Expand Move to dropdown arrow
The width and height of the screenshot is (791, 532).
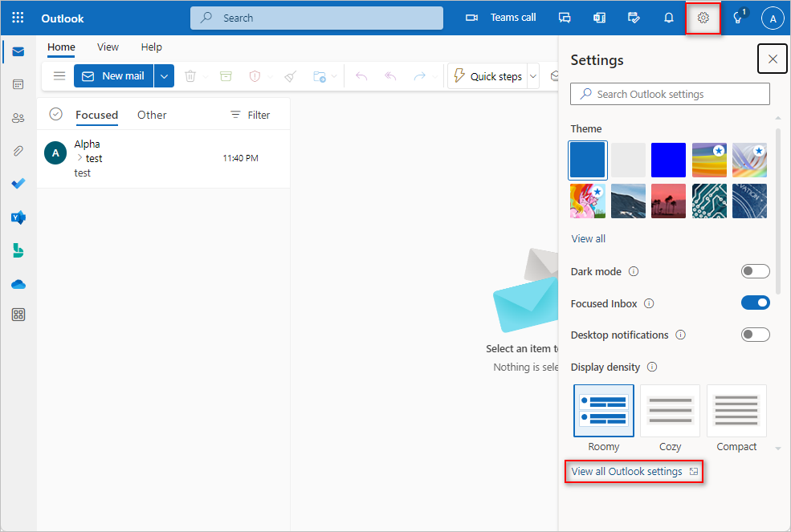pos(334,77)
